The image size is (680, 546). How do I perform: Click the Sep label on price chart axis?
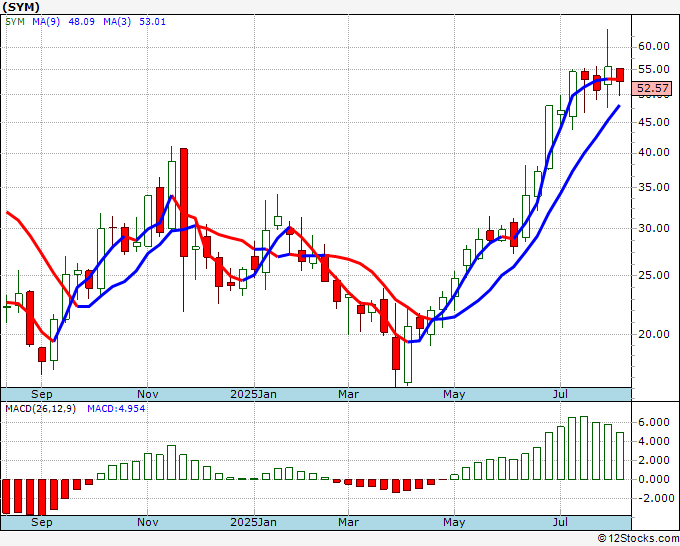(42, 394)
